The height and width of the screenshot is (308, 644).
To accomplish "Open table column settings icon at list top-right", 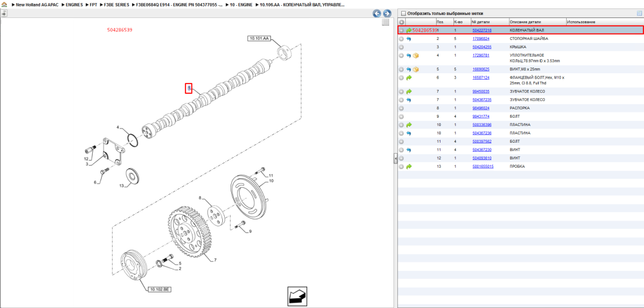I will 639,13.
